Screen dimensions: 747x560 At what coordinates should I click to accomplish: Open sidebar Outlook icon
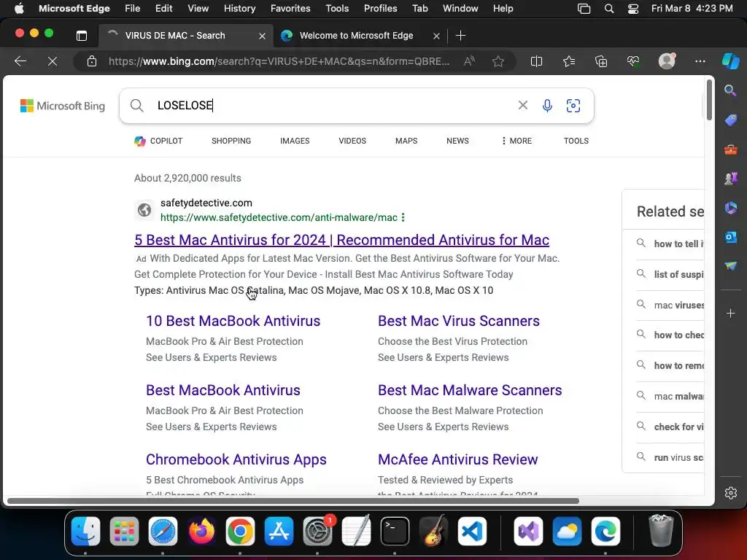pos(730,237)
